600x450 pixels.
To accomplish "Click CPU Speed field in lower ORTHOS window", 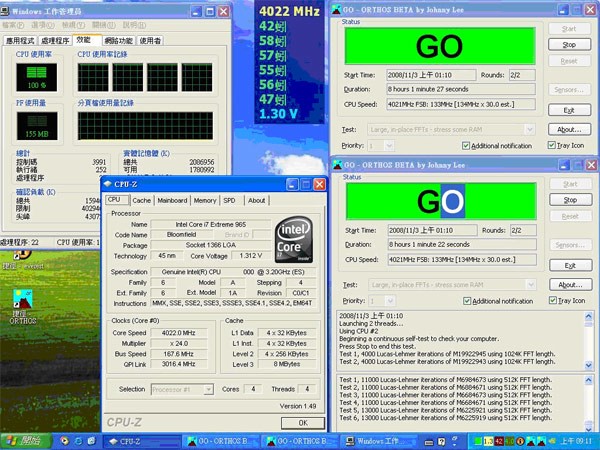I will (462, 260).
